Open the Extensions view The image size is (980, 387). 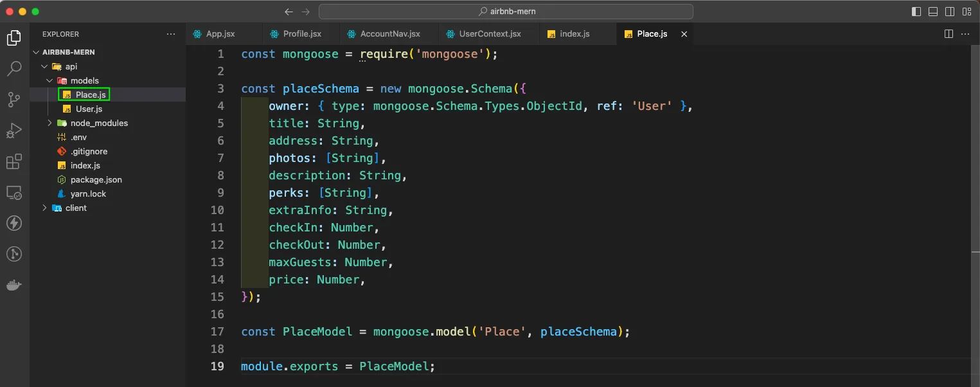[x=14, y=161]
